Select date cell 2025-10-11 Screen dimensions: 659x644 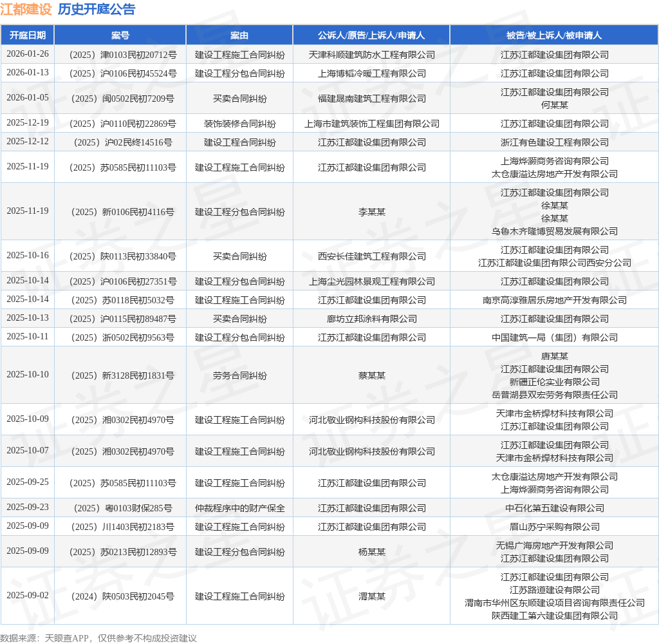coord(28,336)
